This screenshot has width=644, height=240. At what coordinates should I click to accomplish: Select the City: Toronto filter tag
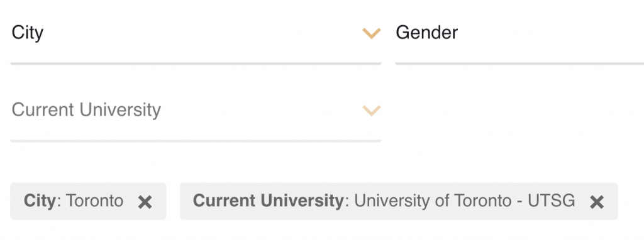tap(88, 201)
